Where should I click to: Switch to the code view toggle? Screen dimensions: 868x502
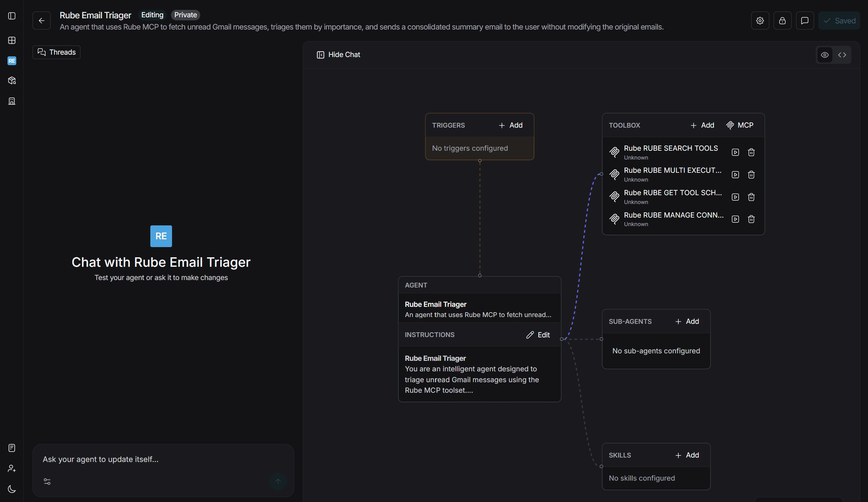click(842, 55)
